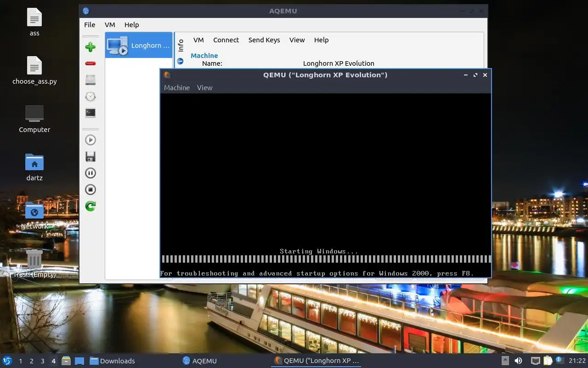Save VM state using the floppy icon
The height and width of the screenshot is (368, 588).
(x=90, y=157)
